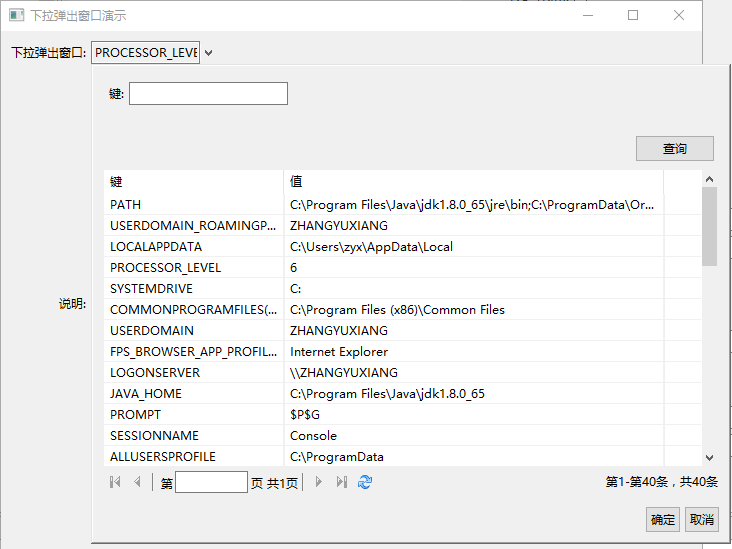Go to previous page arrow
The image size is (732, 549).
point(137,482)
